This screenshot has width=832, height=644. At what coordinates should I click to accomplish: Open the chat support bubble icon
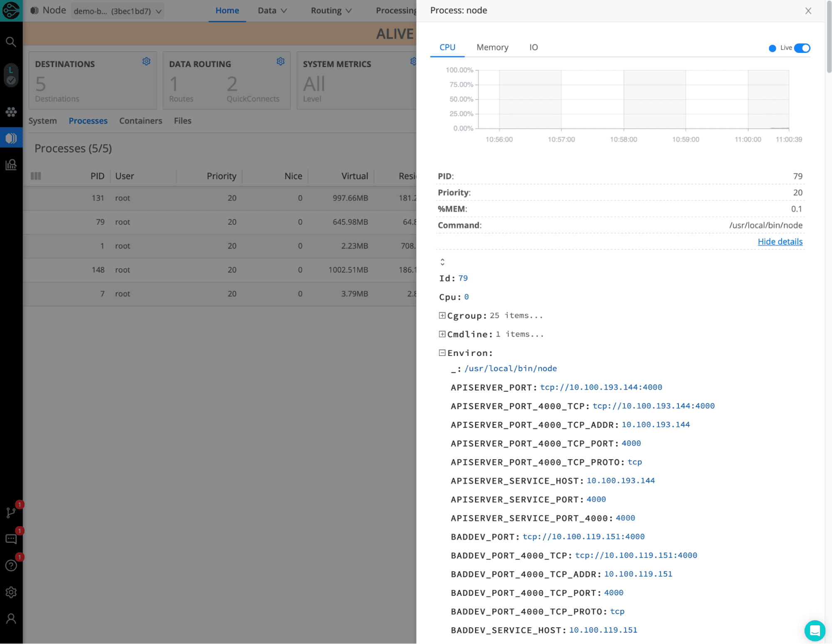(815, 630)
